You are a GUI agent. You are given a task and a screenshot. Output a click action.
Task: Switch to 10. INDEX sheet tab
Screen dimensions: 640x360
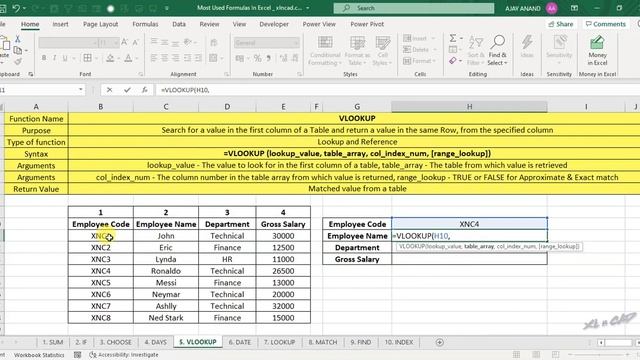(399, 342)
